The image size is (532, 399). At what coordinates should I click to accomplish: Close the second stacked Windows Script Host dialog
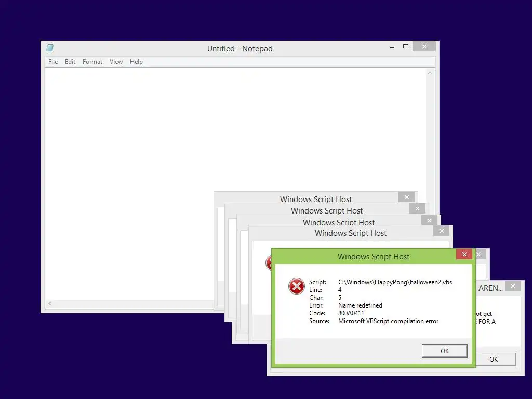pyautogui.click(x=418, y=208)
